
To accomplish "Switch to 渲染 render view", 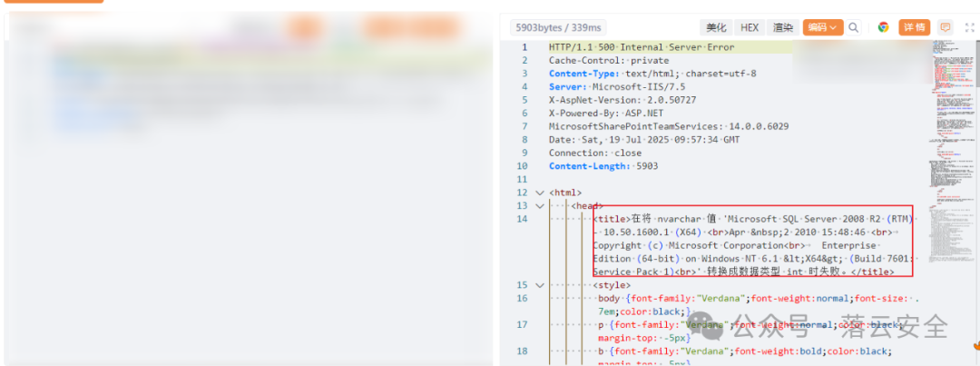I will tap(782, 28).
